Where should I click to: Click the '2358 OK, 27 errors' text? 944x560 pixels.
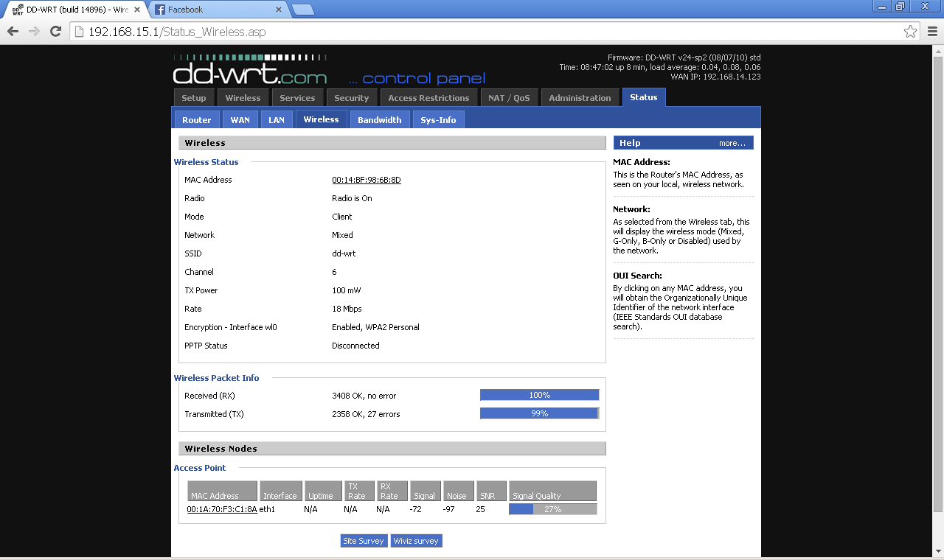point(366,414)
